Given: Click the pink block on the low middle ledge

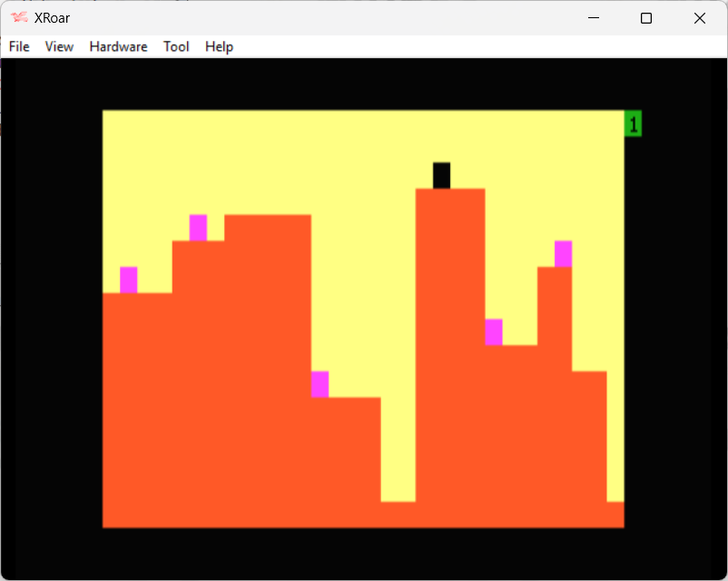Looking at the screenshot, I should click(x=320, y=384).
